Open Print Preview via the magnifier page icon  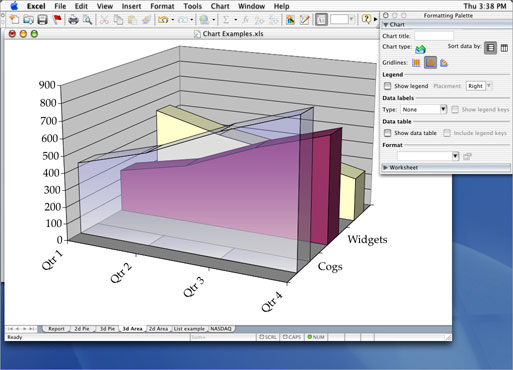click(x=87, y=20)
